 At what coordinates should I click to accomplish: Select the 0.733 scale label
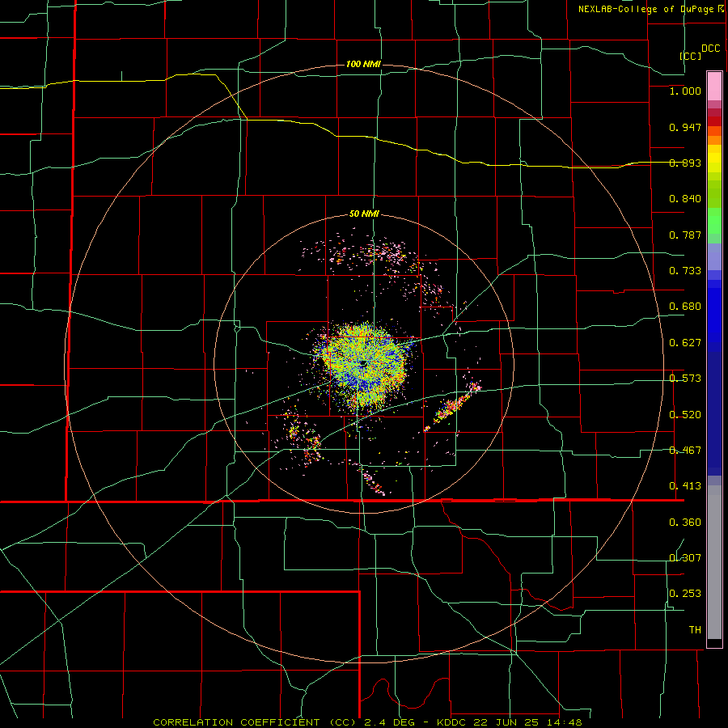(x=685, y=271)
